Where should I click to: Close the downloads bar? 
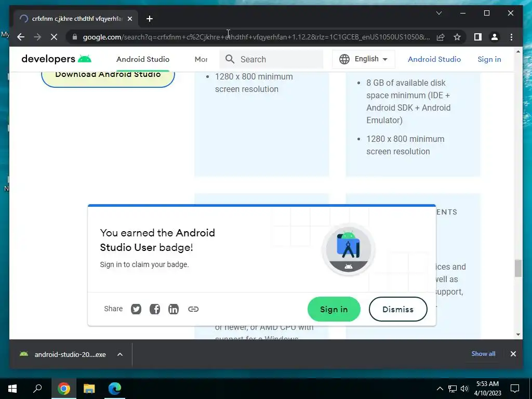point(513,354)
